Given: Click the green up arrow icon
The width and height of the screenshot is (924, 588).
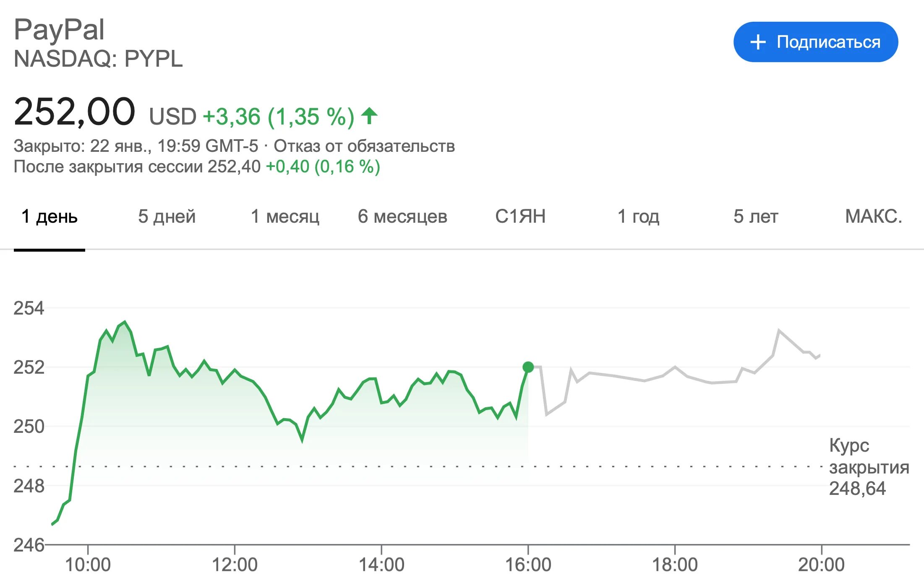Looking at the screenshot, I should (x=369, y=116).
